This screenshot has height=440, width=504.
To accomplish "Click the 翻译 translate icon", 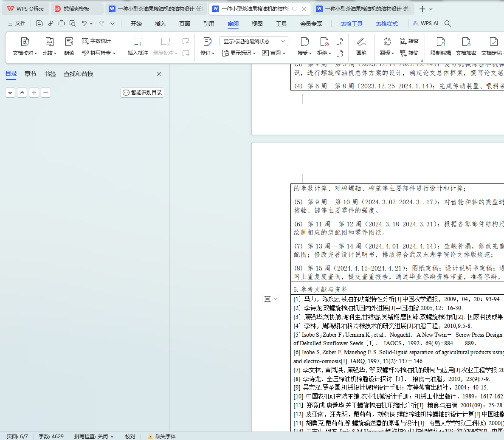I will point(387,42).
